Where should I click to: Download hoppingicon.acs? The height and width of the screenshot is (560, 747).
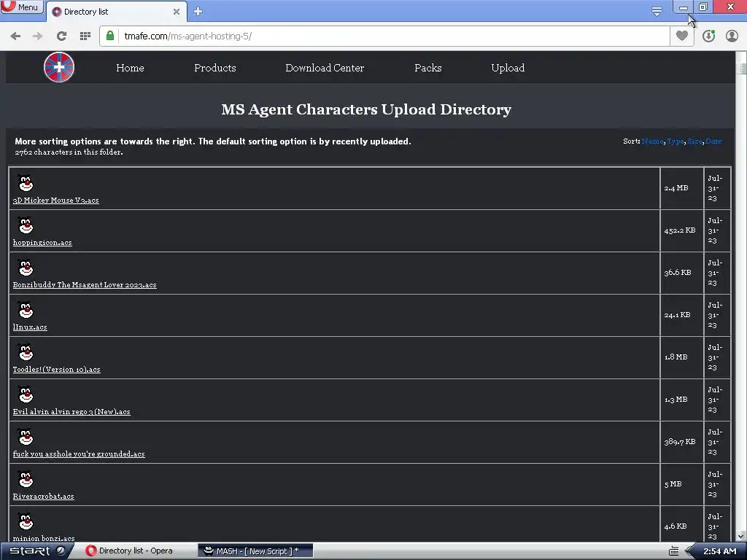click(42, 243)
